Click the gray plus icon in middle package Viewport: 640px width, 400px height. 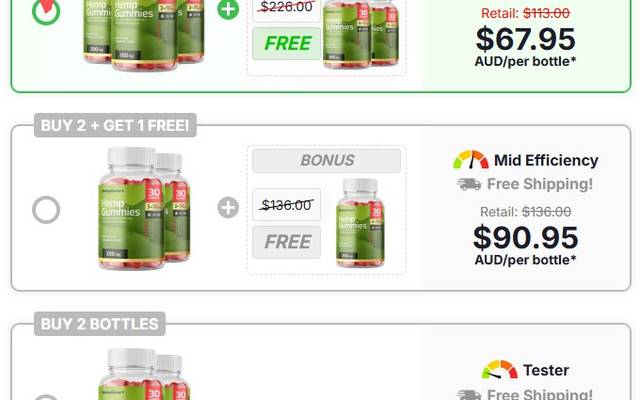pyautogui.click(x=228, y=207)
